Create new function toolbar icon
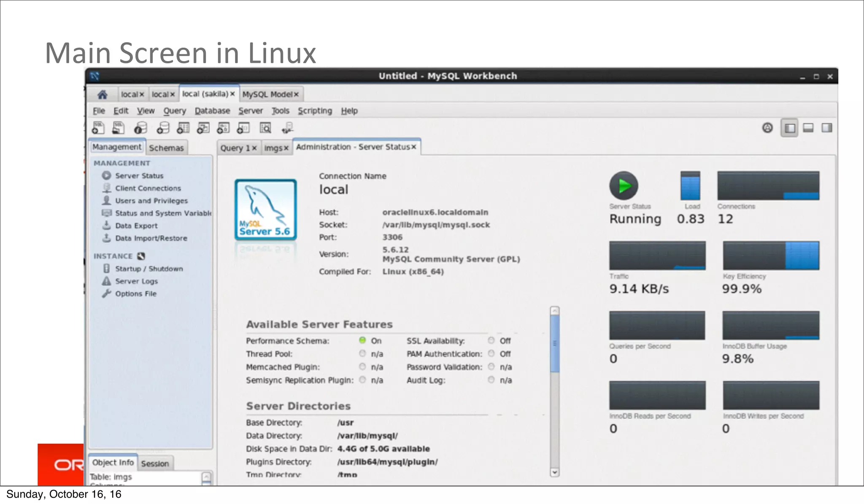The width and height of the screenshot is (864, 504). click(x=243, y=127)
